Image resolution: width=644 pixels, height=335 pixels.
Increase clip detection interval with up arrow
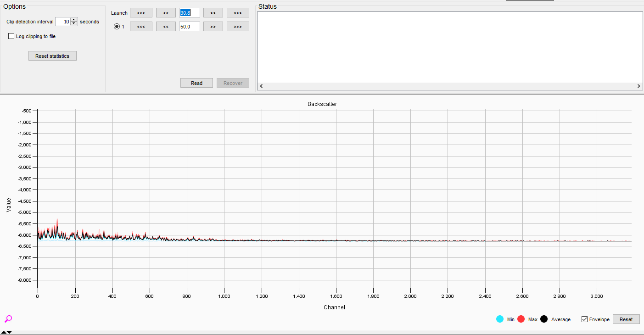(74, 20)
